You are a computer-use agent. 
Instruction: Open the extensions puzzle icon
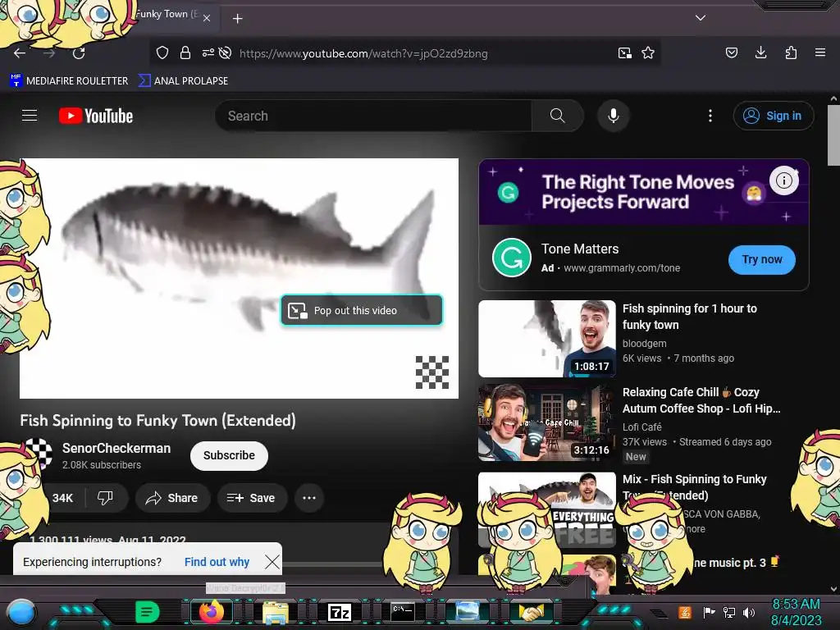coord(791,52)
